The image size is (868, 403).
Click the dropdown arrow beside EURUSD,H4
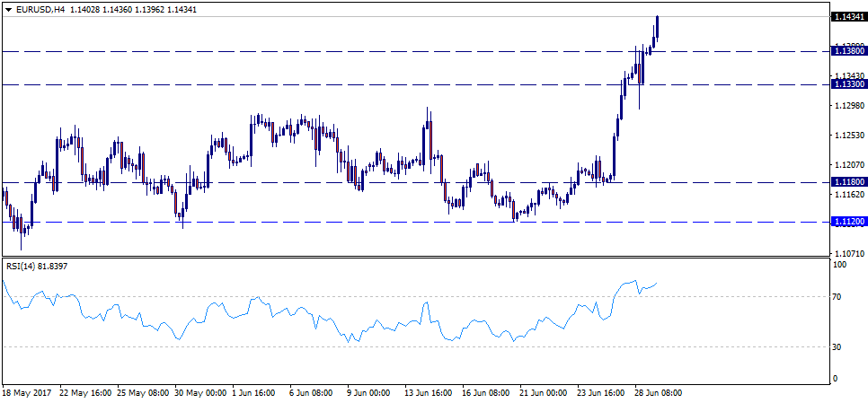tap(7, 8)
